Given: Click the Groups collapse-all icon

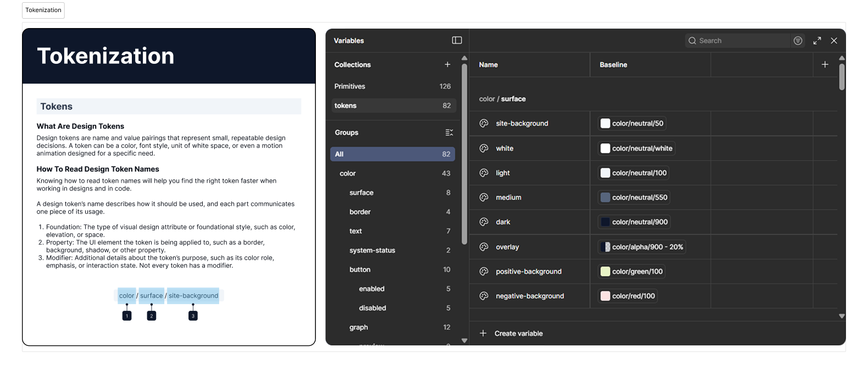Looking at the screenshot, I should point(449,133).
